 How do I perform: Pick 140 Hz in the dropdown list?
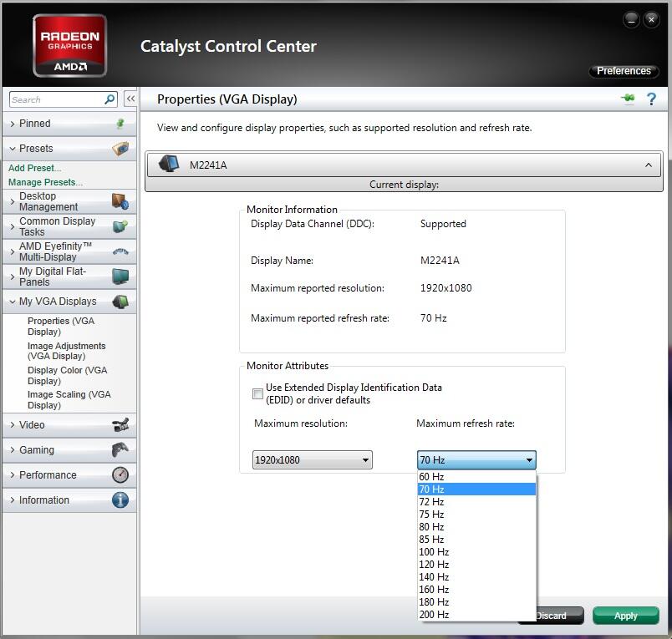click(476, 577)
